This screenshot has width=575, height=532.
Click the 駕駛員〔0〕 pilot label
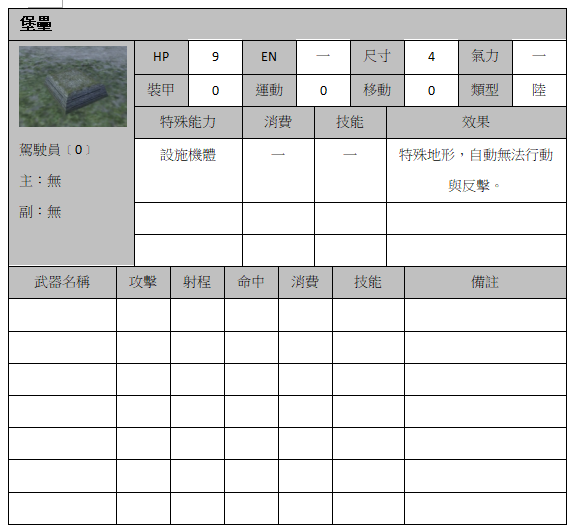55,150
